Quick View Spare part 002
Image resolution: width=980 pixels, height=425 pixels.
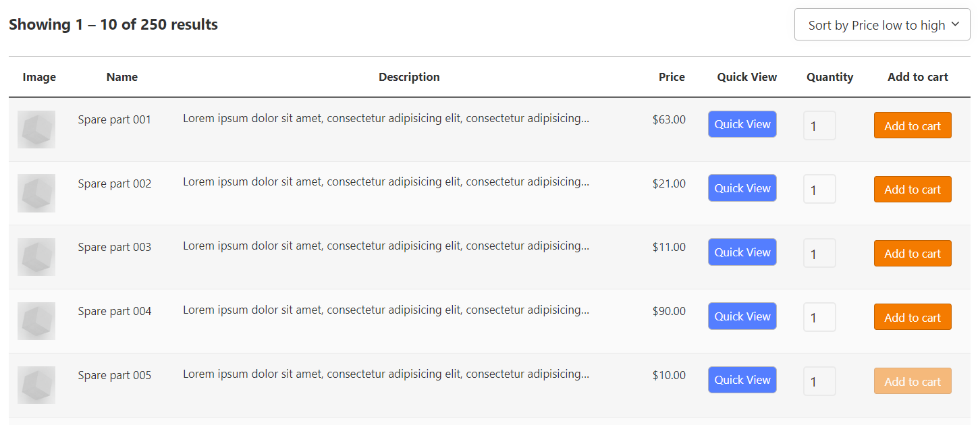pyautogui.click(x=742, y=188)
